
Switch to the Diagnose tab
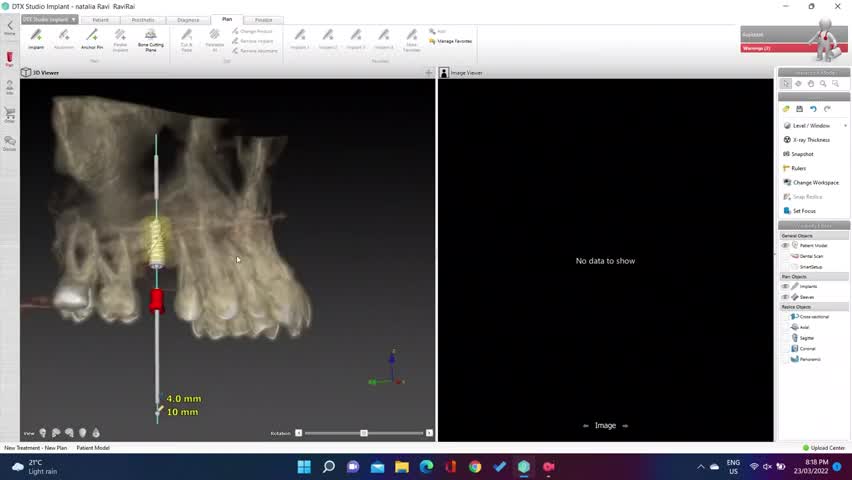click(x=188, y=19)
